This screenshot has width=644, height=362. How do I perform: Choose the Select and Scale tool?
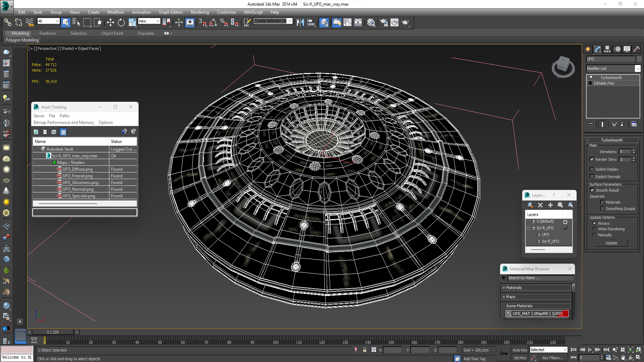coord(132,22)
